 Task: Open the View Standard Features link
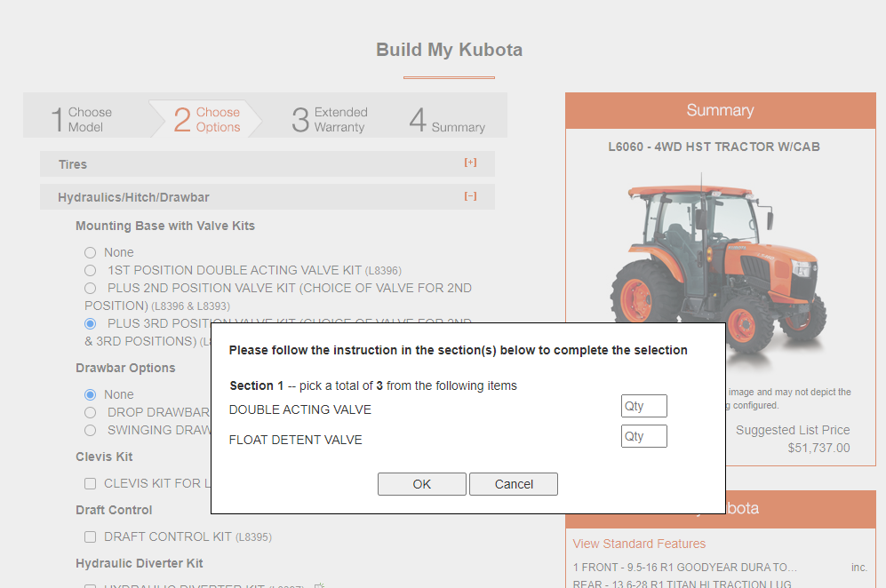639,544
